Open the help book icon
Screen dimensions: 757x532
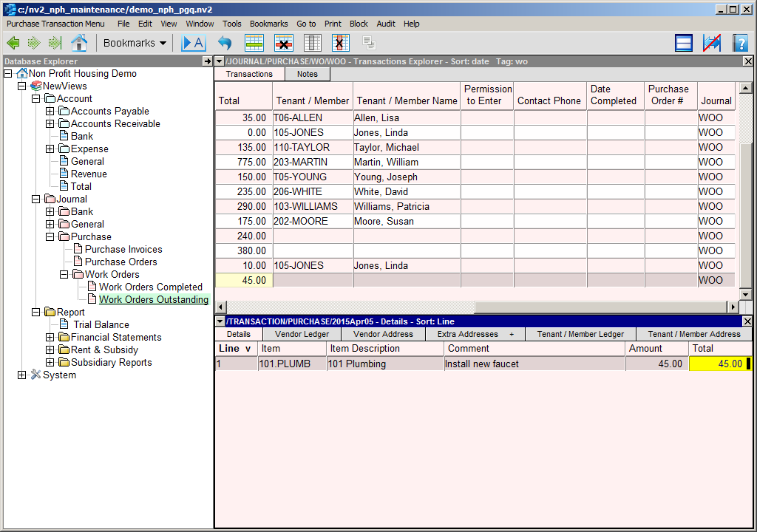pyautogui.click(x=740, y=43)
